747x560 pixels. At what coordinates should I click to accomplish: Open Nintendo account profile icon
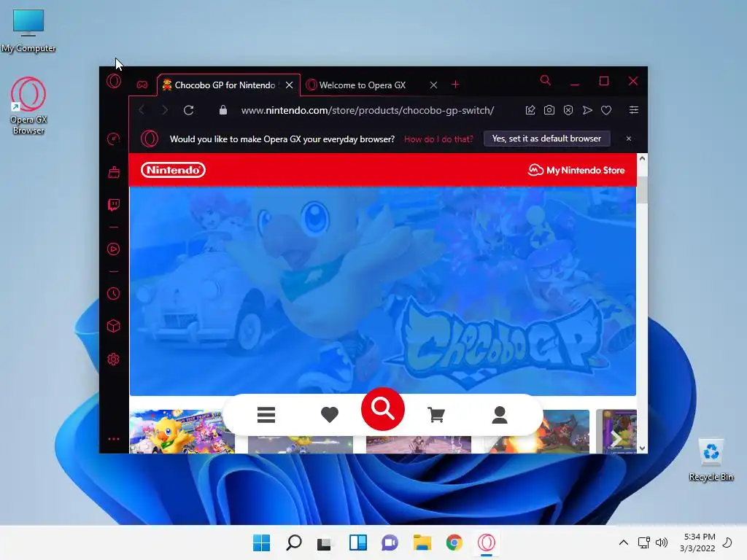(500, 415)
